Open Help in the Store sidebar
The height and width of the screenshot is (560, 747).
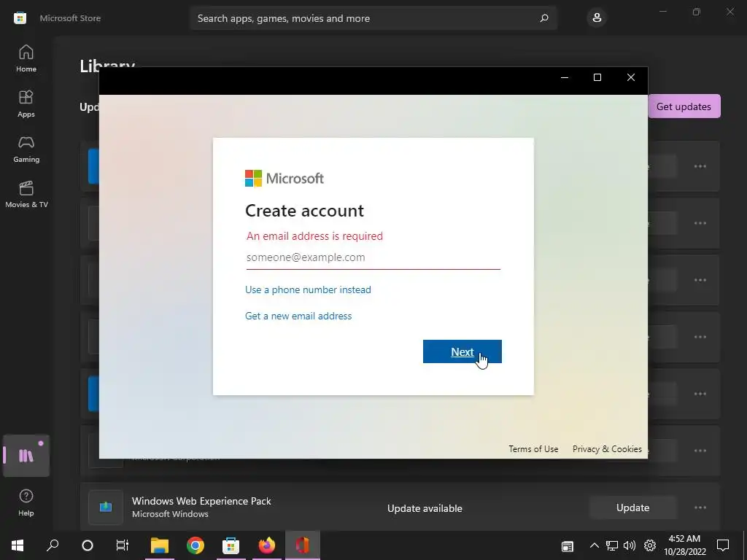[26, 502]
